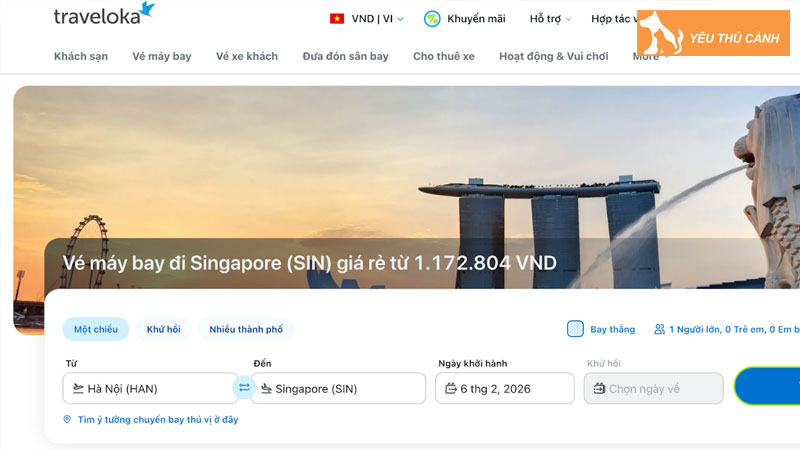This screenshot has height=450, width=800.
Task: Click the return date calendar icon
Action: tap(599, 388)
